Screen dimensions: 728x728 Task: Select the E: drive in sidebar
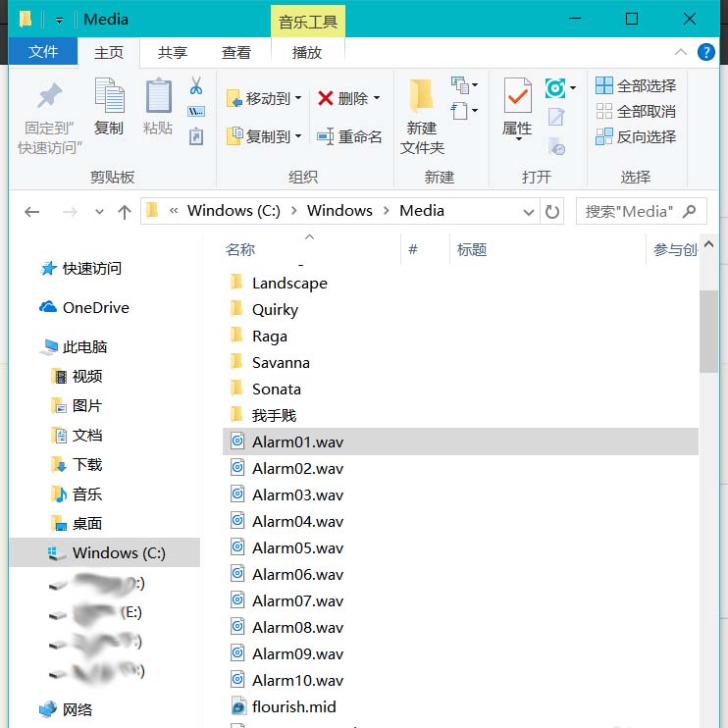(x=96, y=613)
